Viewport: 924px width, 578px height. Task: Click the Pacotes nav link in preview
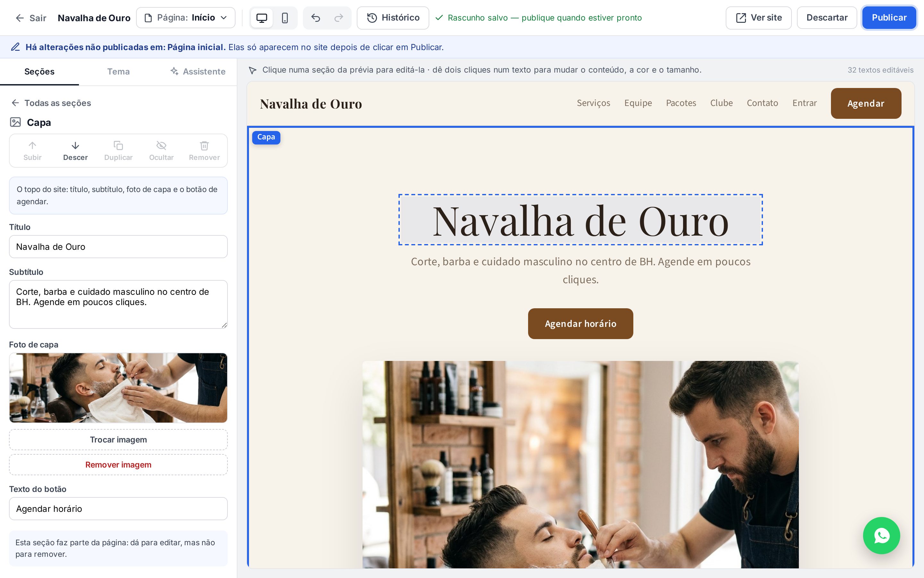pos(681,103)
